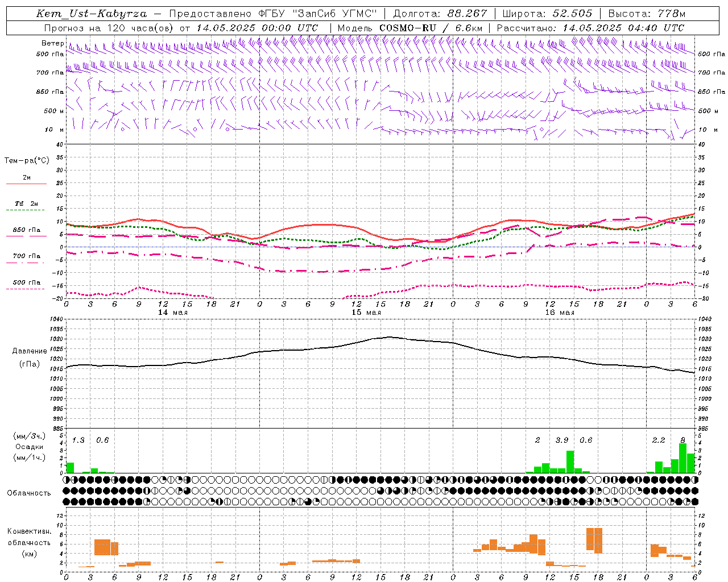Click the '(гПа)' unit under Давление
The width and height of the screenshot is (728, 582).
(30, 364)
